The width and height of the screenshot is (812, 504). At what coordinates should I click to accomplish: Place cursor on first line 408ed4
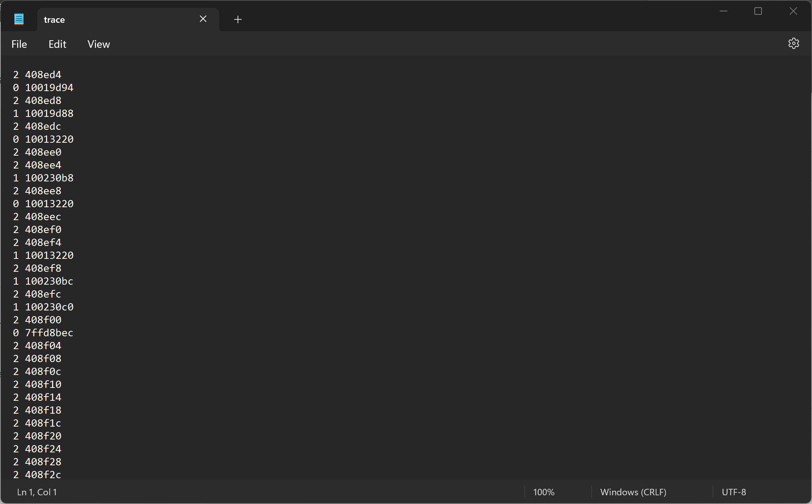click(x=43, y=75)
